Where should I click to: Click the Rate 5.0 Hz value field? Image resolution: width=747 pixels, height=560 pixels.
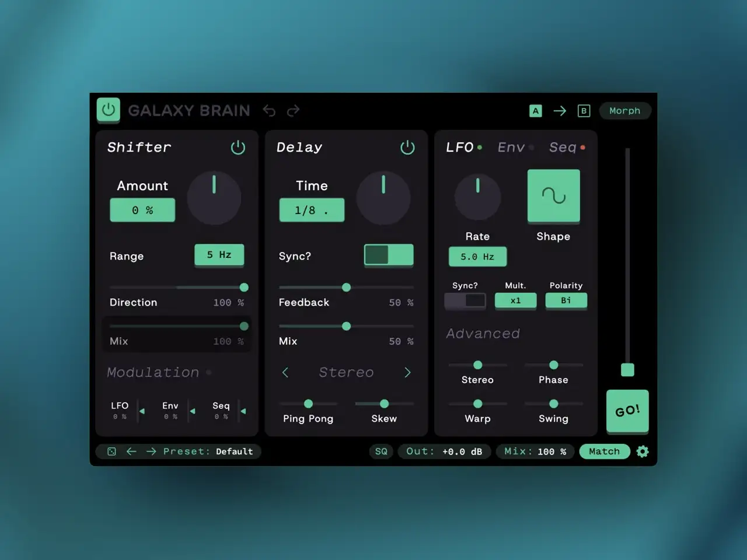pyautogui.click(x=477, y=257)
